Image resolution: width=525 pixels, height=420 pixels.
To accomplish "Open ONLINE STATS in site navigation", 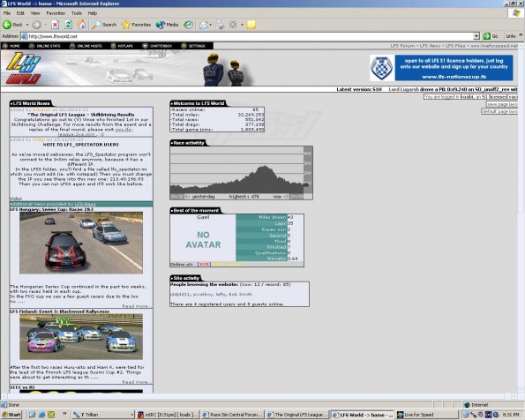I will point(45,46).
